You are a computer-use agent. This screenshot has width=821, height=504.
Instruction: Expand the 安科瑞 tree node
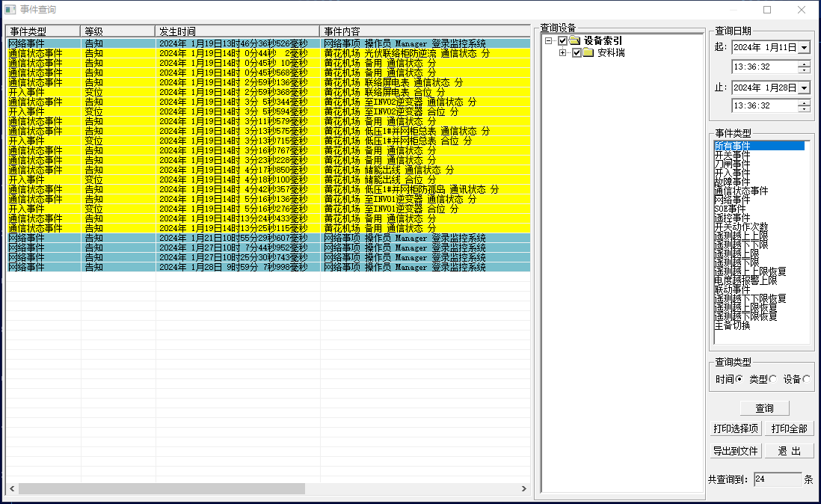coord(562,52)
